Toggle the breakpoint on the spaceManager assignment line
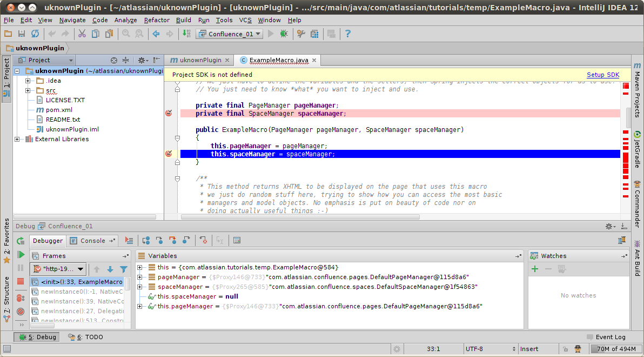 [x=169, y=153]
